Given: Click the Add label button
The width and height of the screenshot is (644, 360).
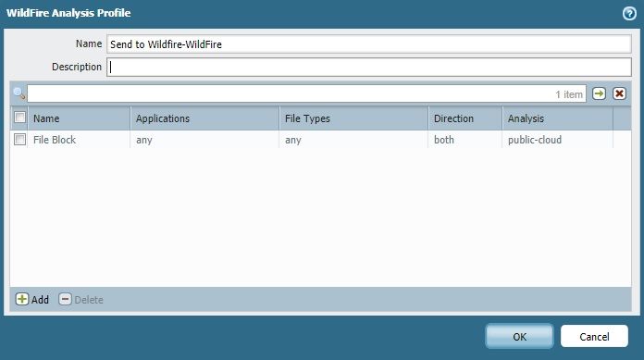Looking at the screenshot, I should point(41,300).
